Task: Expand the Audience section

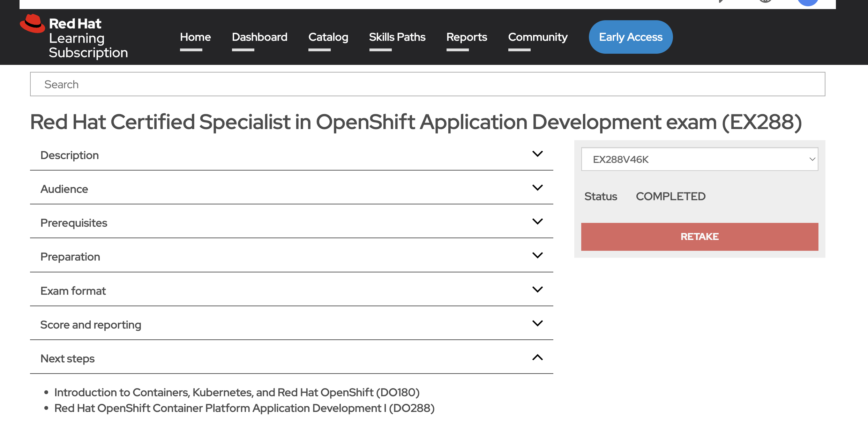Action: [537, 187]
